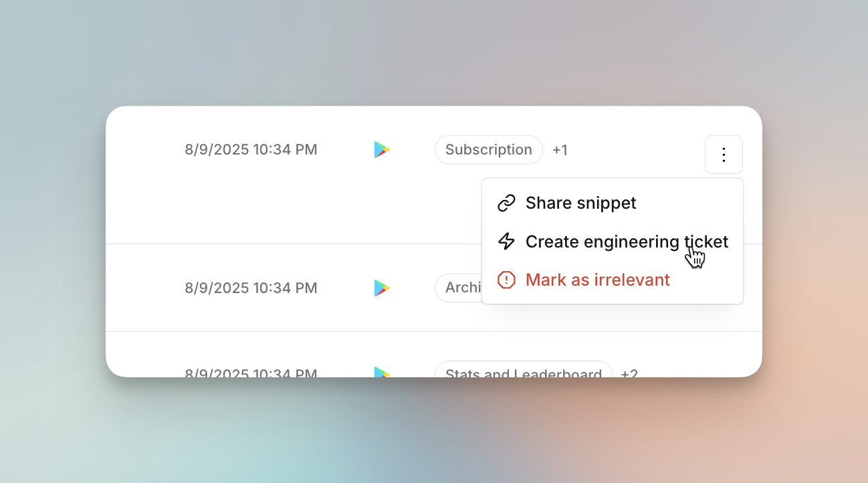Screen dimensions: 868x483
Task: Click the Google Play icon in the bottom row
Action: point(382,371)
